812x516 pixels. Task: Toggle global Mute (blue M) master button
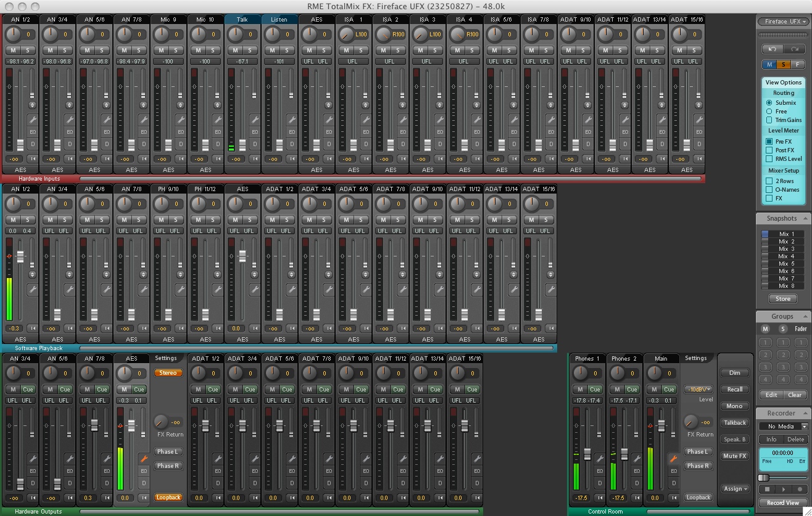769,64
